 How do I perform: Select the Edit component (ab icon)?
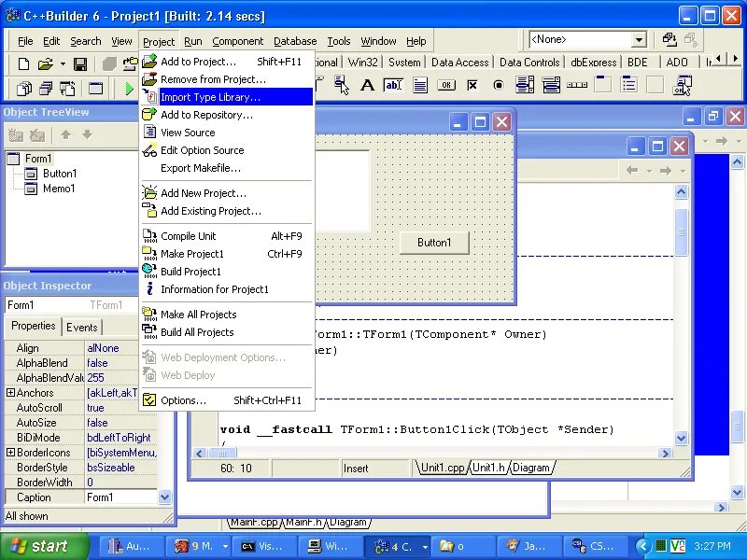tap(393, 85)
